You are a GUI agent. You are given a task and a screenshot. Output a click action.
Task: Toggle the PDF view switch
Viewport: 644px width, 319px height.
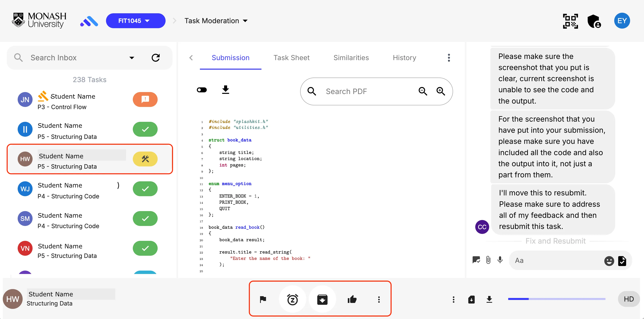click(x=201, y=90)
